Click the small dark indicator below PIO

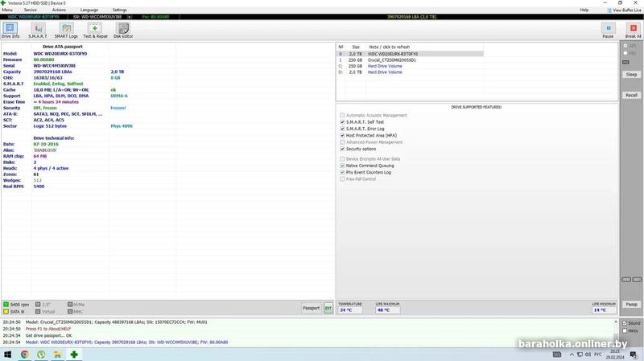coord(625,62)
